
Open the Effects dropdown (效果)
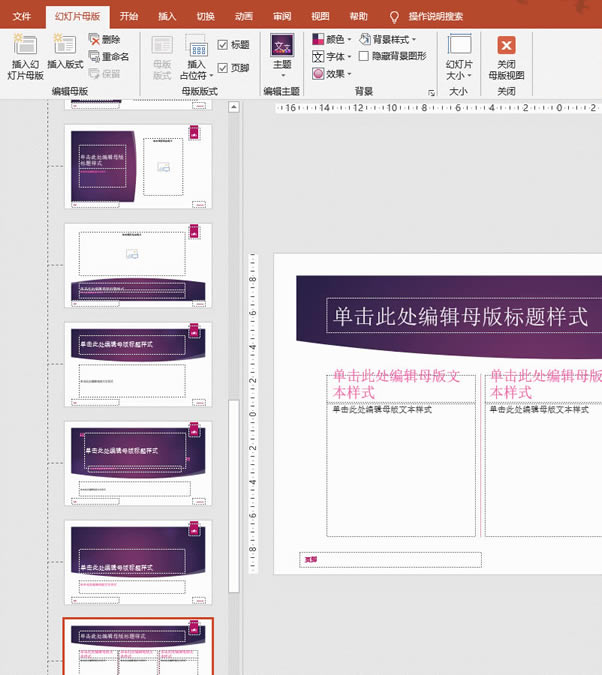[x=332, y=74]
